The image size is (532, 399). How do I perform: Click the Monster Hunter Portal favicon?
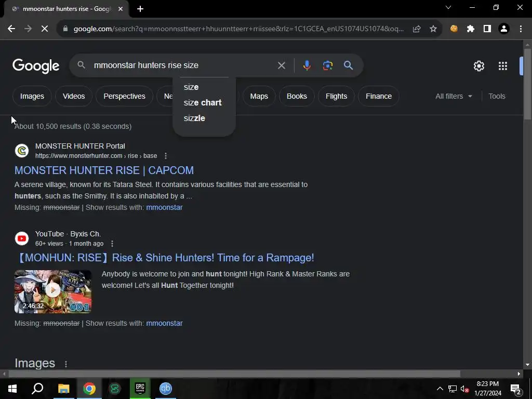22,151
